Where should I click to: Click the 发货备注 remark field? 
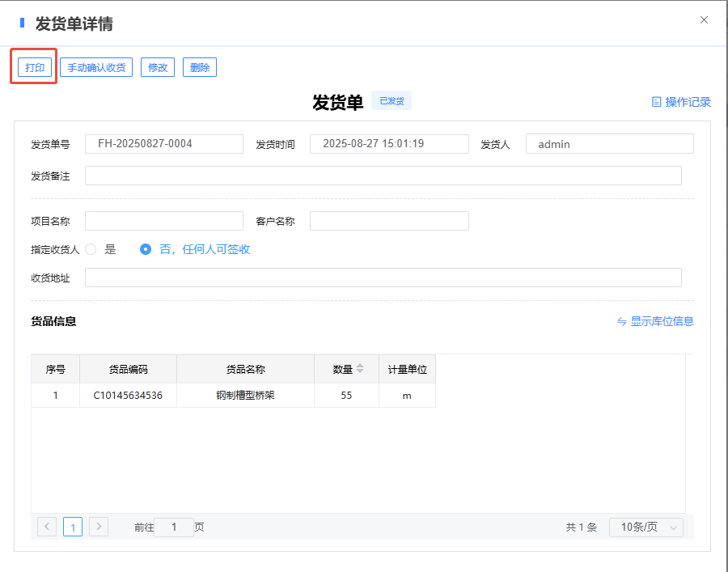pyautogui.click(x=383, y=176)
